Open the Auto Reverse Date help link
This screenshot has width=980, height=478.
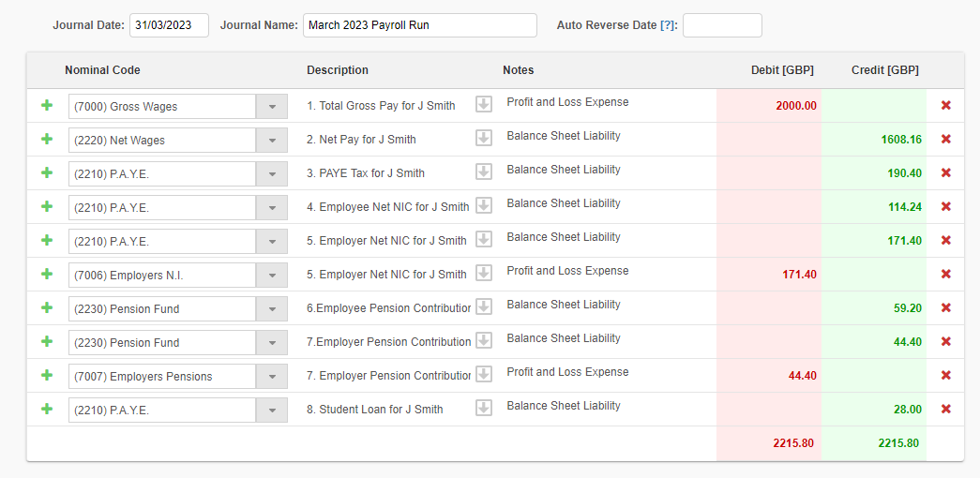667,25
